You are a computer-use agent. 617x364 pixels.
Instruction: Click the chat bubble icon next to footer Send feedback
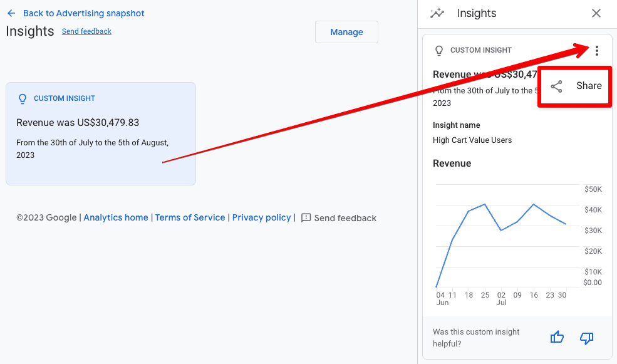click(306, 217)
